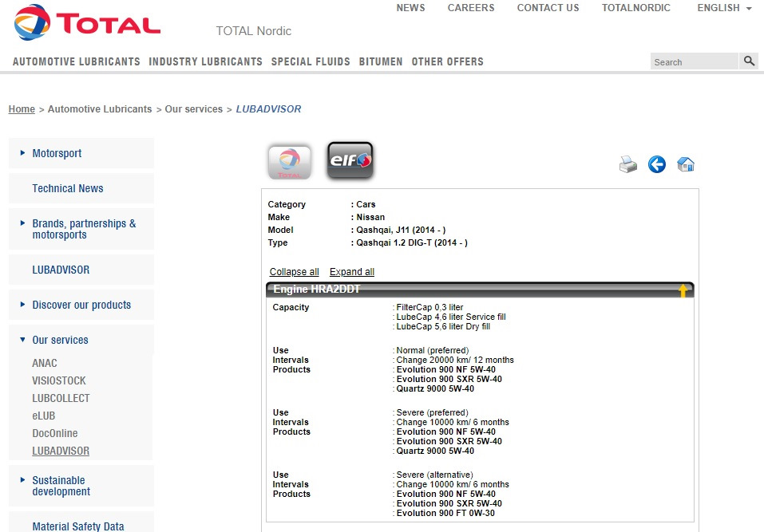This screenshot has width=764, height=532.
Task: Focus the Search input field
Action: 695,61
